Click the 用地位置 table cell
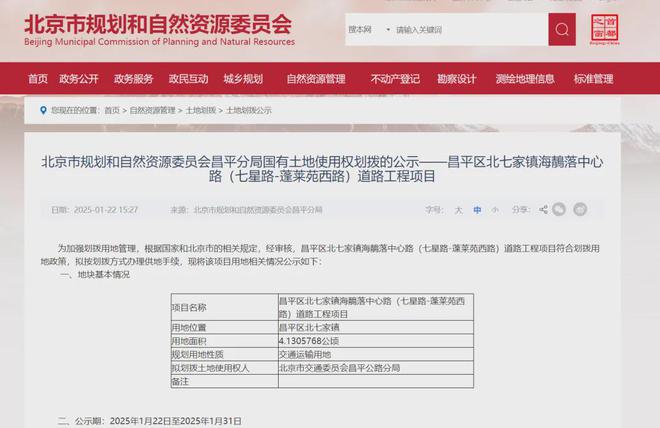660x428 pixels. [224, 327]
